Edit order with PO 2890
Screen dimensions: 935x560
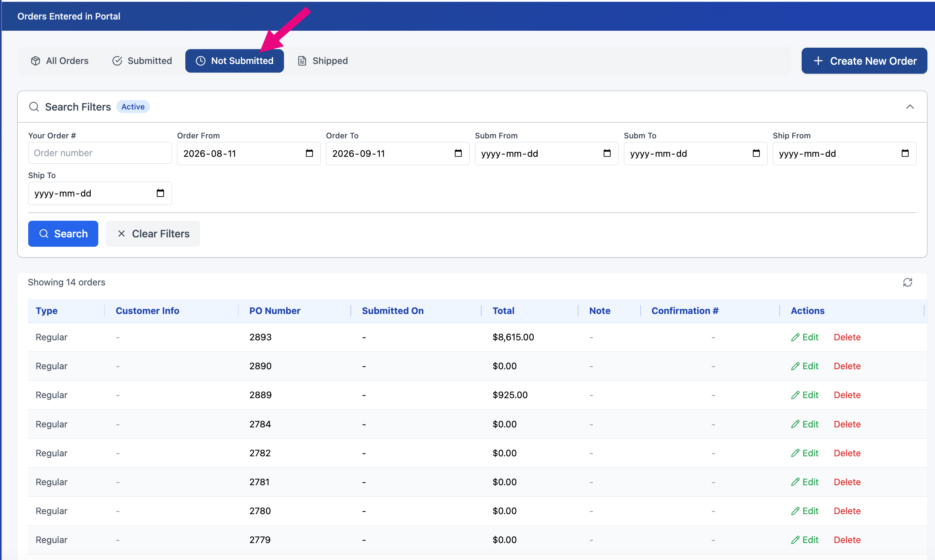[805, 366]
